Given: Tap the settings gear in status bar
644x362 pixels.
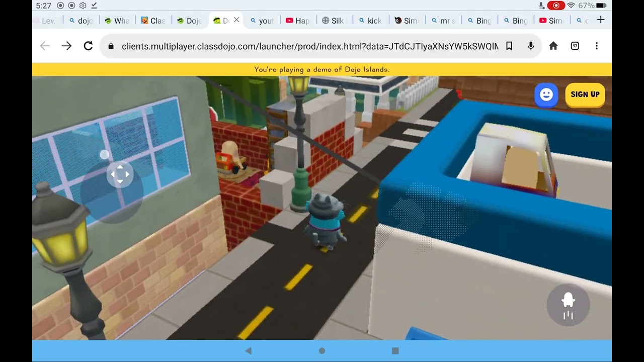Looking at the screenshot, I should pos(83,6).
